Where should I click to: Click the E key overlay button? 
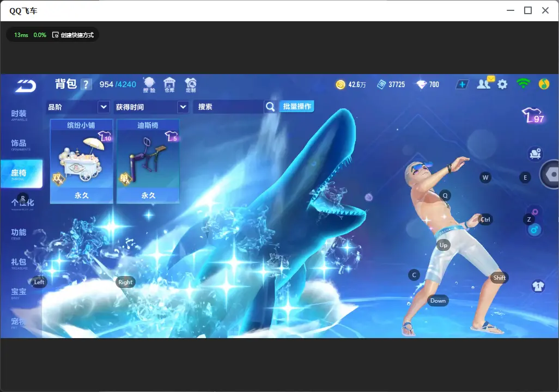(525, 177)
